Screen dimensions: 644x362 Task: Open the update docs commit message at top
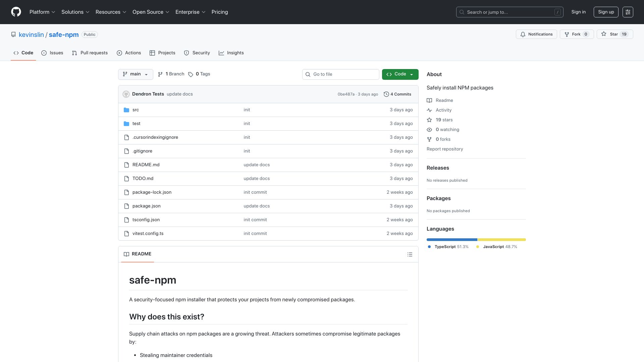[x=180, y=94]
